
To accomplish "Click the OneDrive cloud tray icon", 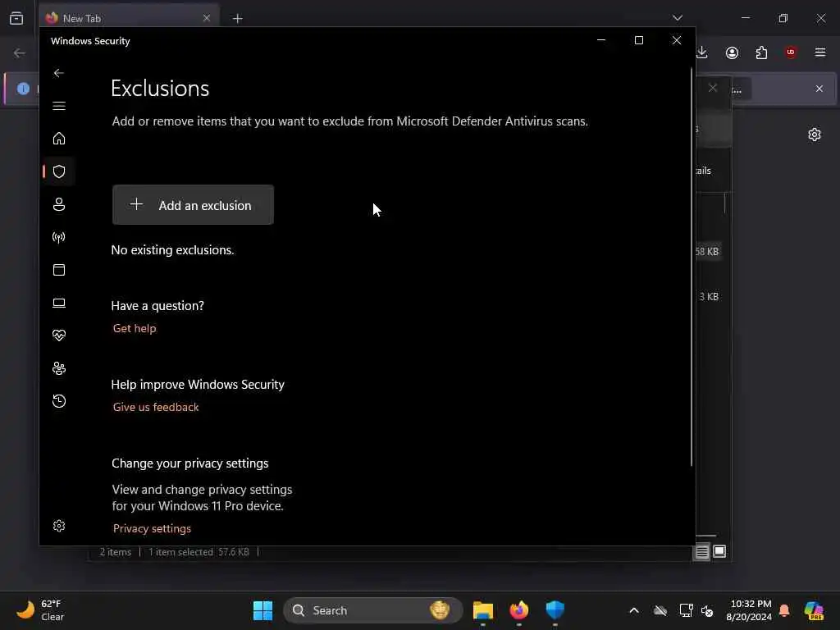I will [x=660, y=610].
